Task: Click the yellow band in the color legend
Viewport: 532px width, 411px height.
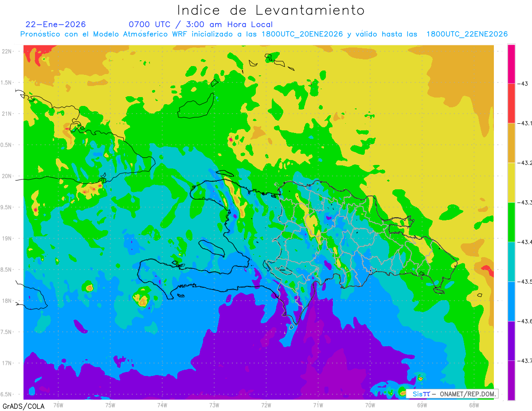Action: 511,182
